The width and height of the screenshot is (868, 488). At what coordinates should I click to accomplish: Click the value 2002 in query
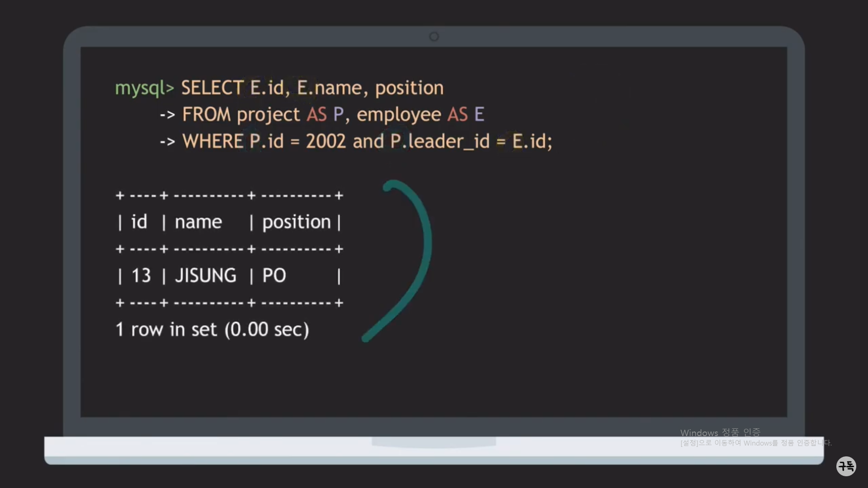325,141
